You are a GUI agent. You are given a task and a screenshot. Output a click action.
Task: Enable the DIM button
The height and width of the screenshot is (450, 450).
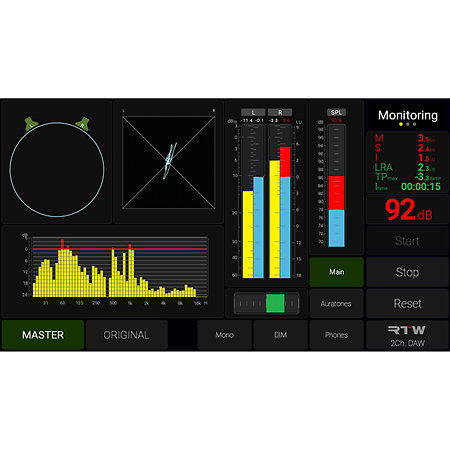[x=280, y=335]
